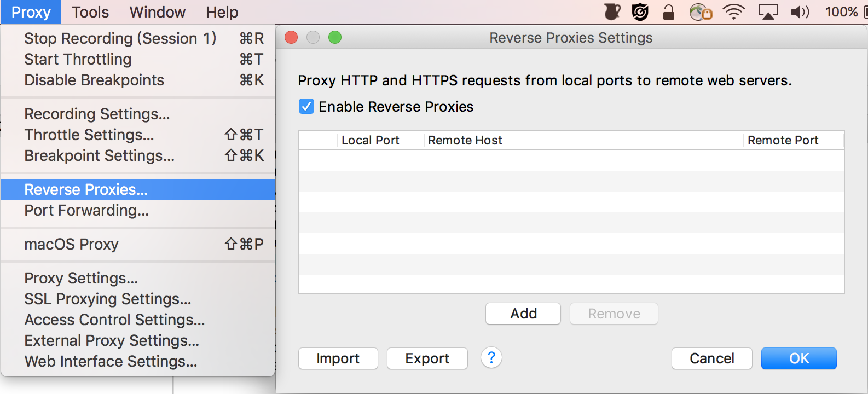Image resolution: width=868 pixels, height=394 pixels.
Task: Confirm with the OK button
Action: 799,358
